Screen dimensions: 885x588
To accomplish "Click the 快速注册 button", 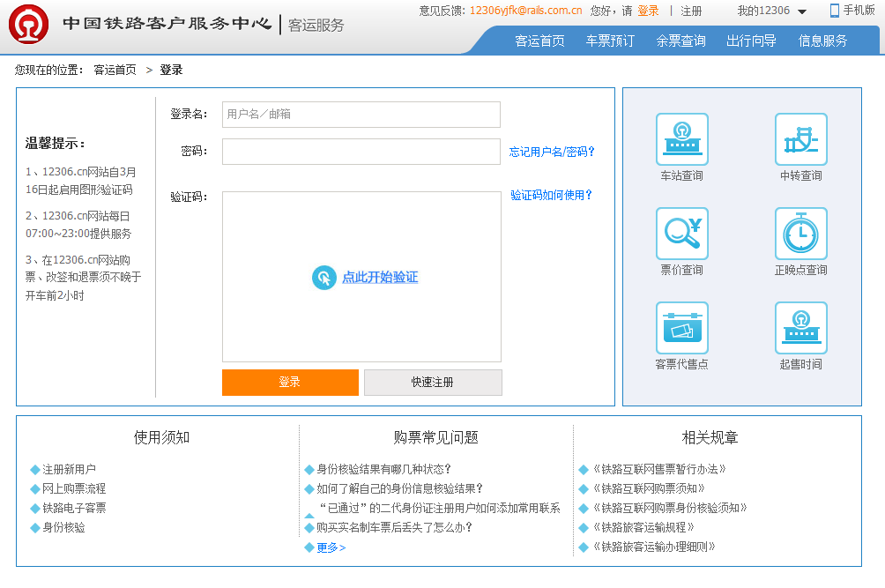I will point(433,382).
